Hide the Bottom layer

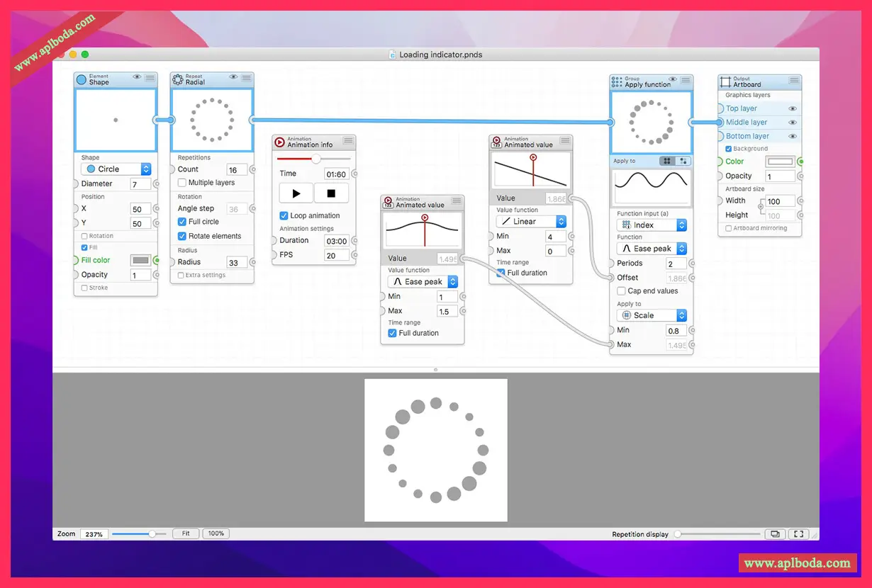tap(793, 136)
